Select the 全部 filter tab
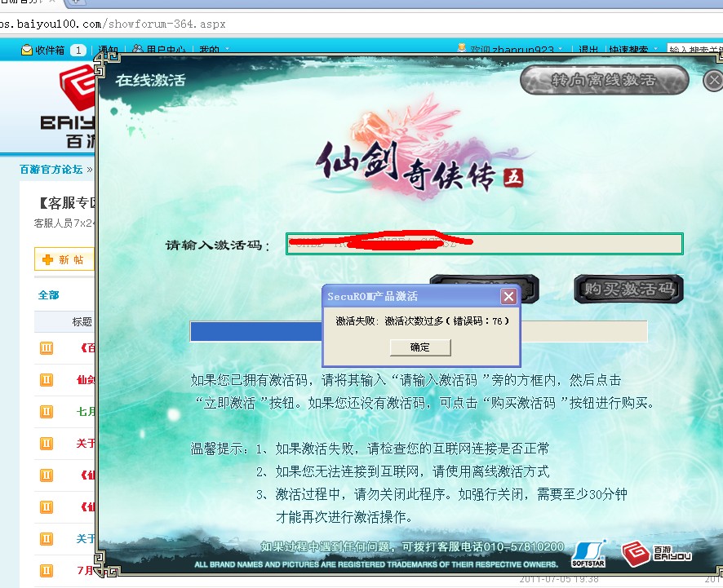This screenshot has width=723, height=588. point(48,295)
